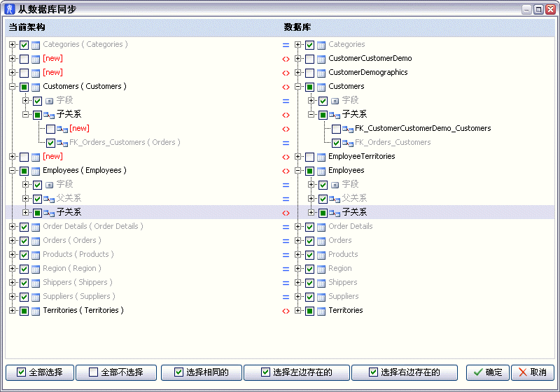Click the relation icon beside FK_CustomerCustomerDemo_Customers
560x392 pixels.
point(348,129)
